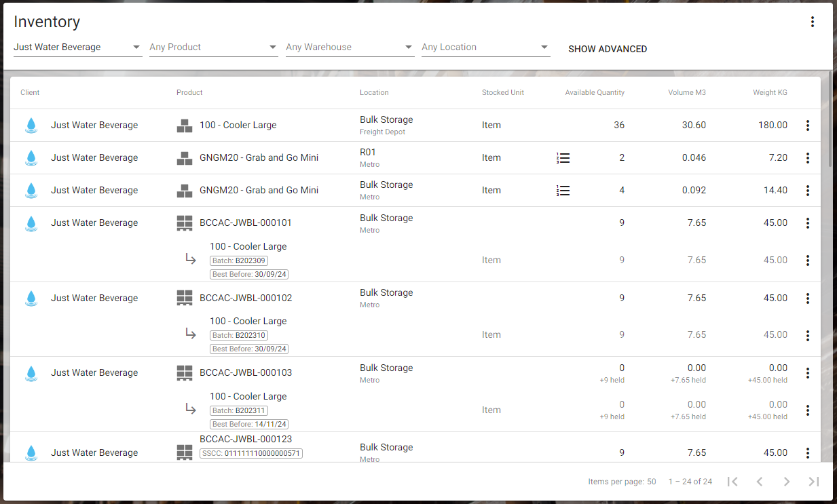The width and height of the screenshot is (837, 504).
Task: Click the '+9 held' note in BCCAC-JWBL-000103 row
Action: pos(612,381)
